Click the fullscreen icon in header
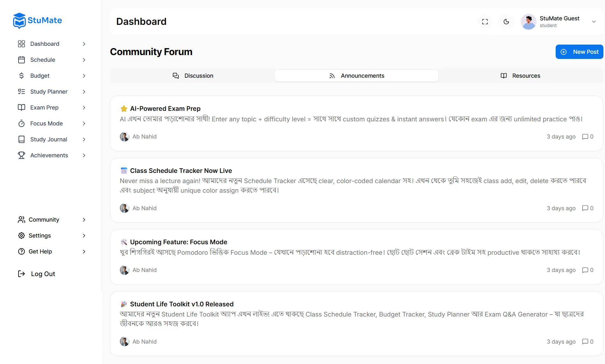 [x=485, y=22]
